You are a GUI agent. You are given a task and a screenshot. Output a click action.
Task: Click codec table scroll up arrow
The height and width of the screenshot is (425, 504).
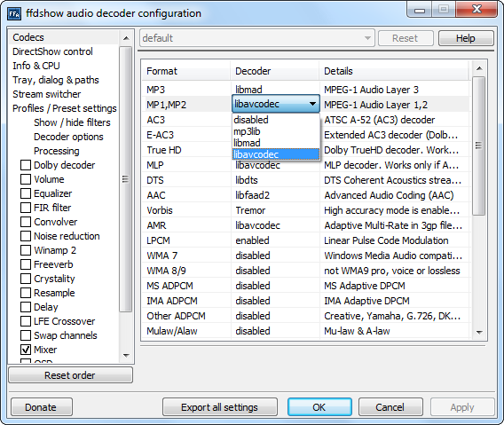click(479, 68)
